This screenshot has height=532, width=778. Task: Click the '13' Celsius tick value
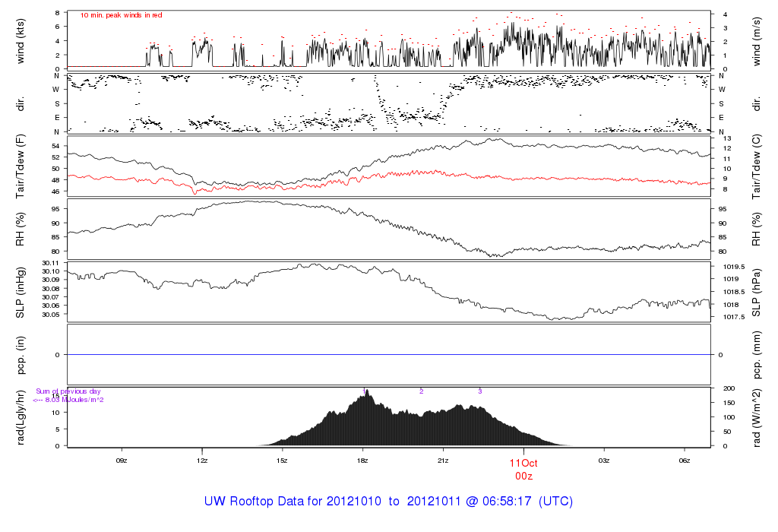727,138
